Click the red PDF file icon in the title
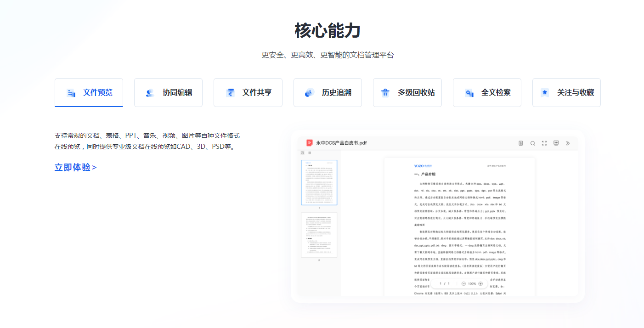The height and width of the screenshot is (328, 644). coord(310,143)
